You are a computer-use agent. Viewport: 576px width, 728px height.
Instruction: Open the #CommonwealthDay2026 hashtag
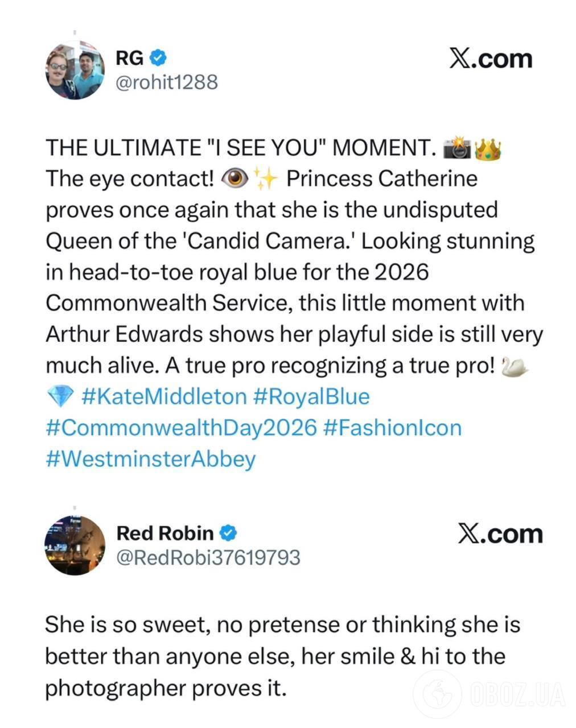[x=180, y=428]
